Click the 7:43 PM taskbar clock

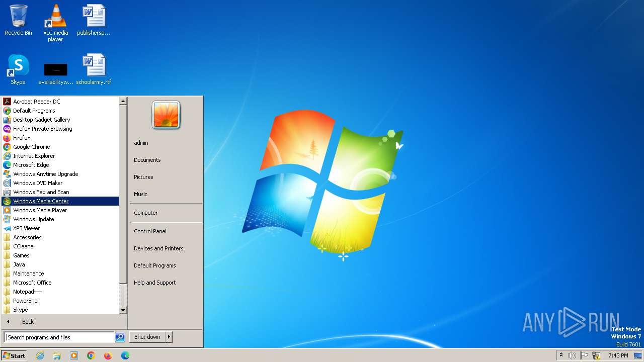tap(618, 355)
